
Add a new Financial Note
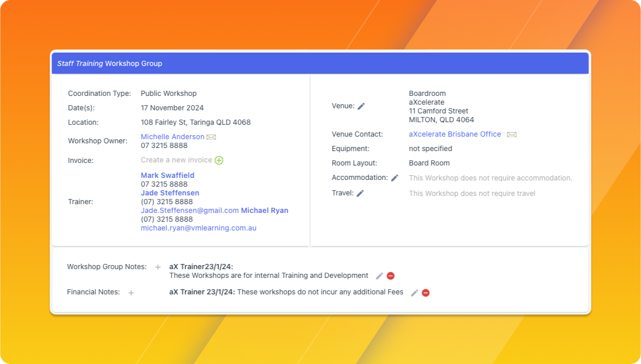point(131,293)
